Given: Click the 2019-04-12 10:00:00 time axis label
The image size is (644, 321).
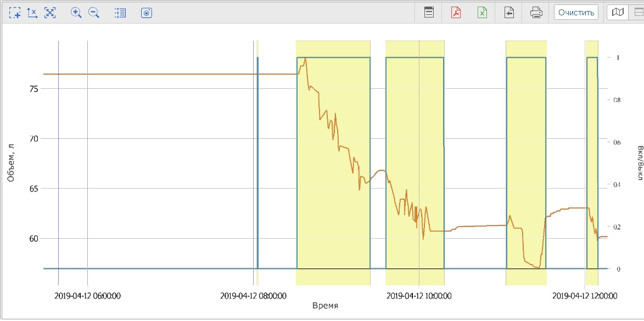Looking at the screenshot, I should [419, 296].
